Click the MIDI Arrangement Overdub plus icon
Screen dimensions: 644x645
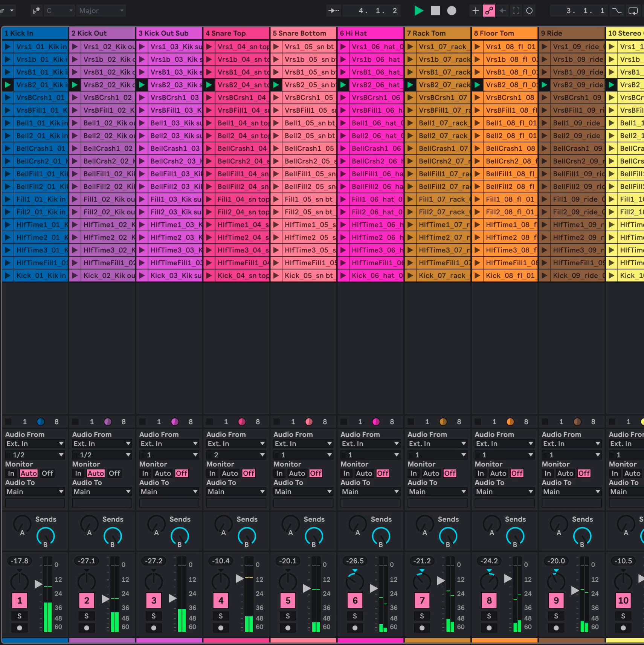[x=476, y=11]
